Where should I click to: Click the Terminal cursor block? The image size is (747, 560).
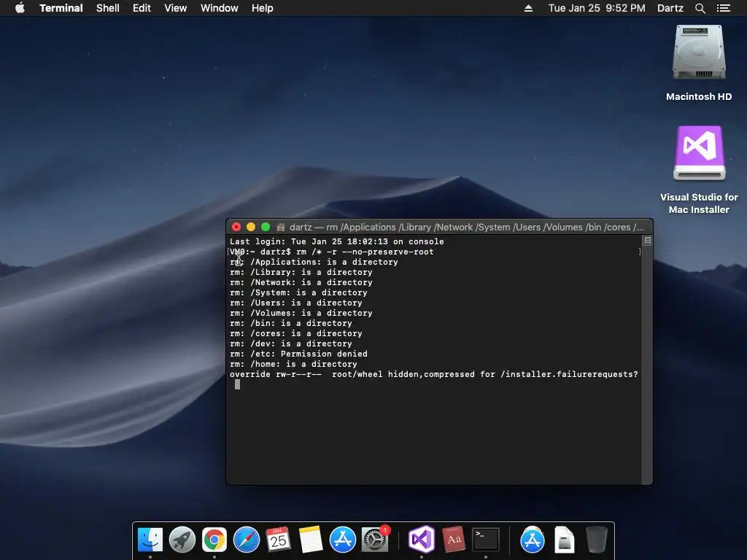tap(238, 384)
